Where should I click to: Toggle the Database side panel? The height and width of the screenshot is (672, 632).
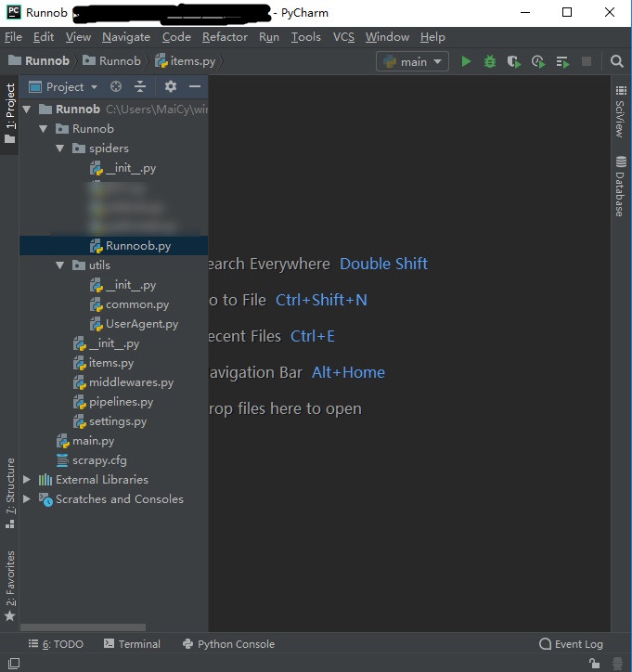(619, 187)
